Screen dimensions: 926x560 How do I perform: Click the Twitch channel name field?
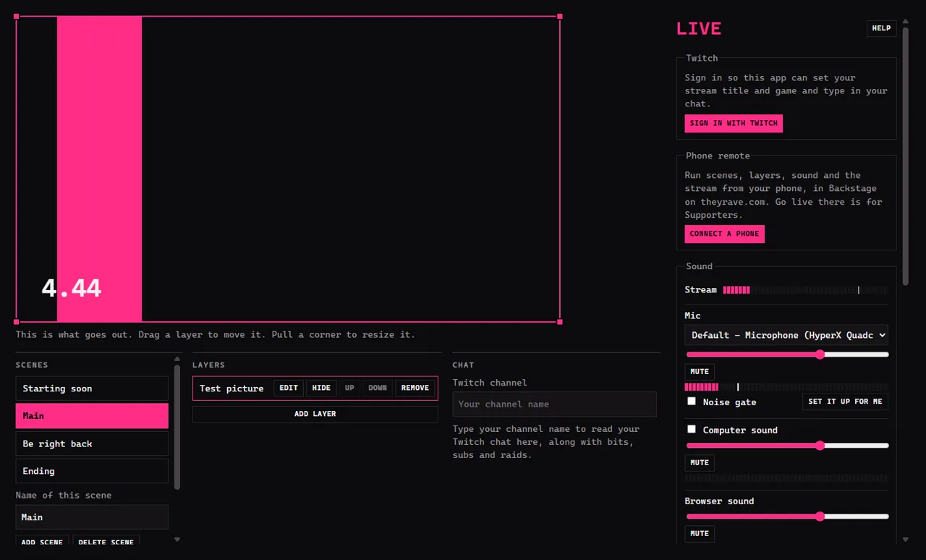(555, 404)
